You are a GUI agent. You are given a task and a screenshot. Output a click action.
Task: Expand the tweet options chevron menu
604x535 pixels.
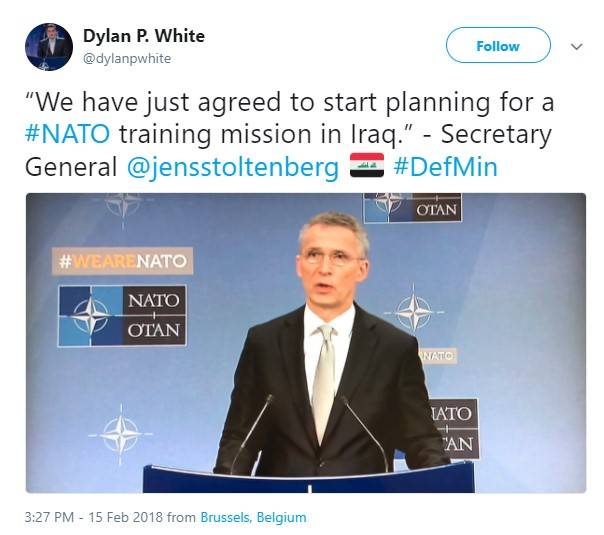tap(576, 47)
